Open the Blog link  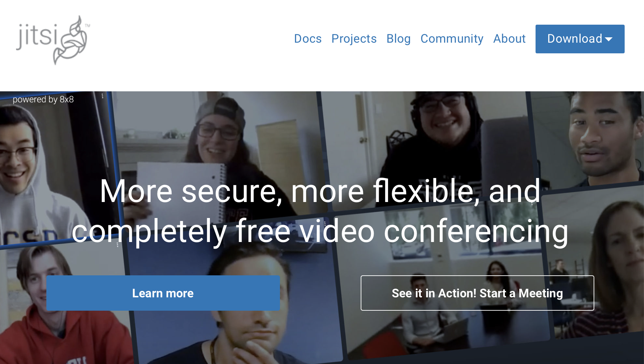(x=398, y=39)
